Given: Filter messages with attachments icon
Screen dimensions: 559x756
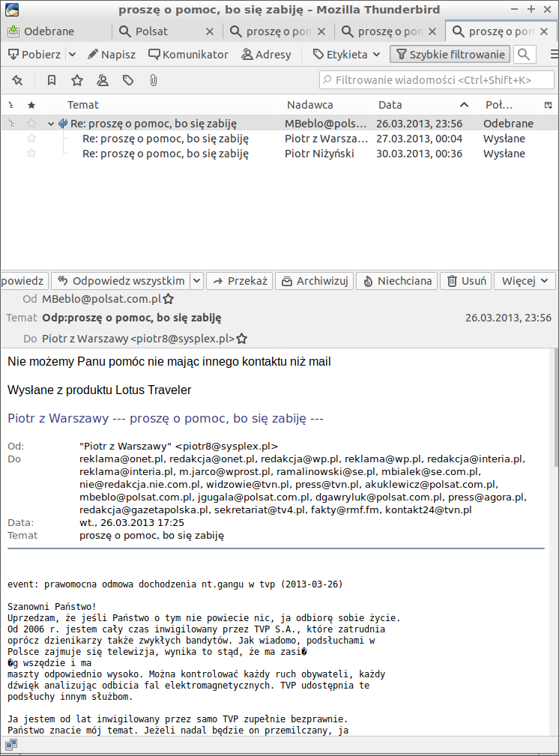Looking at the screenshot, I should pyautogui.click(x=154, y=80).
